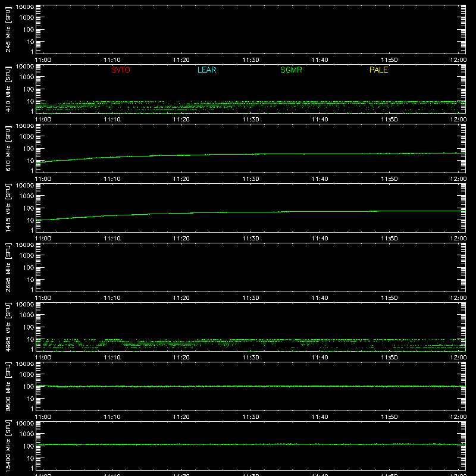The width and height of the screenshot is (476, 476).
Task: Click '100' y-axis value of 610 MHz panel
Action: click(x=29, y=149)
